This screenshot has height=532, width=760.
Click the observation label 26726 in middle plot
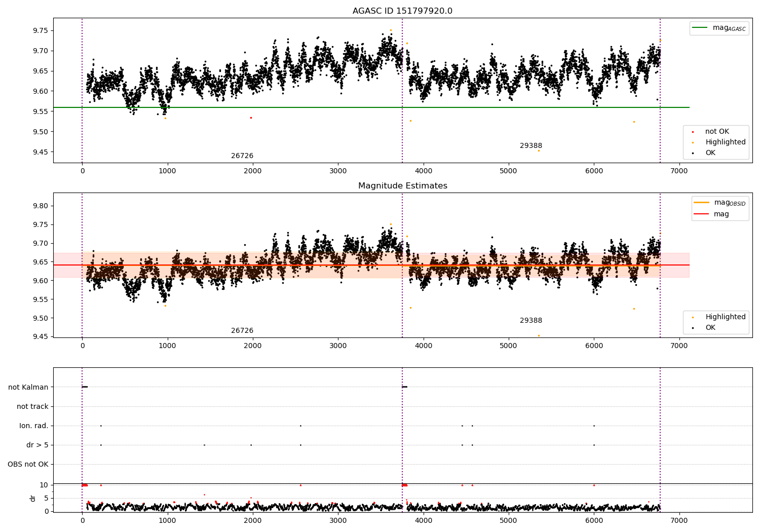pos(242,331)
